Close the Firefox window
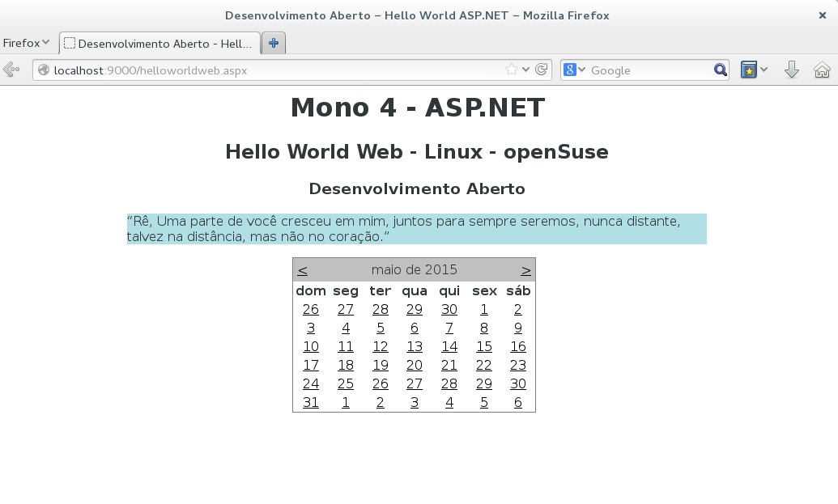 pos(823,15)
